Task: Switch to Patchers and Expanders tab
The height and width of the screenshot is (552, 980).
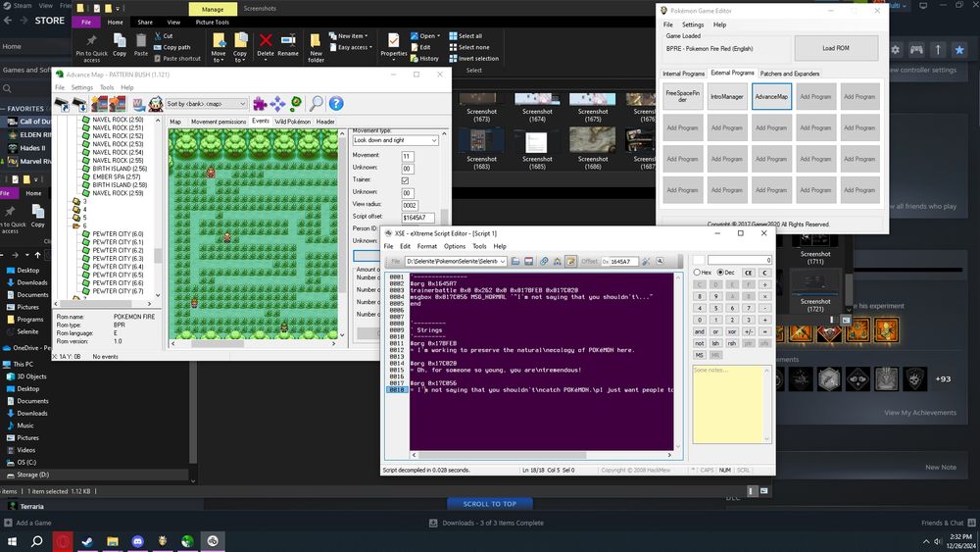Action: click(789, 74)
